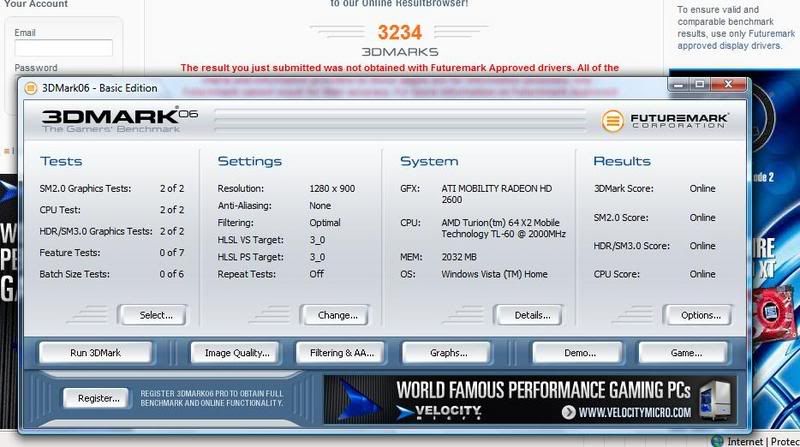This screenshot has height=447, width=800.
Task: Click the 3DMark Score Online value
Action: 702,188
